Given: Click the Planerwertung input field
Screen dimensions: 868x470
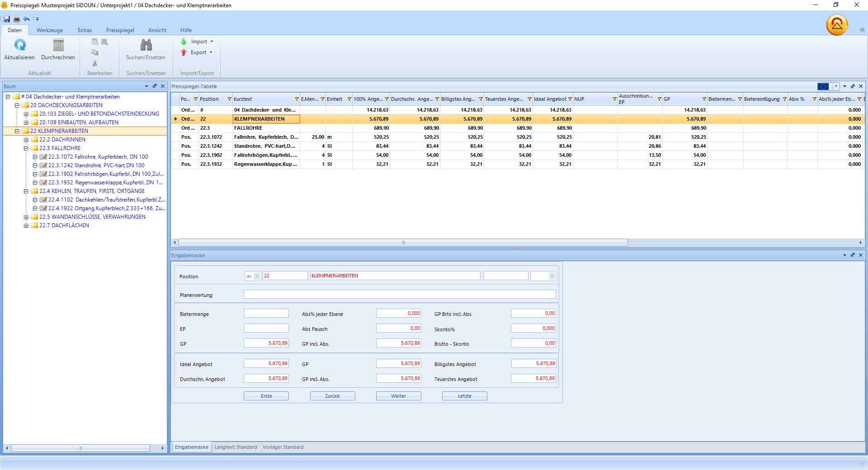Looking at the screenshot, I should coord(400,295).
